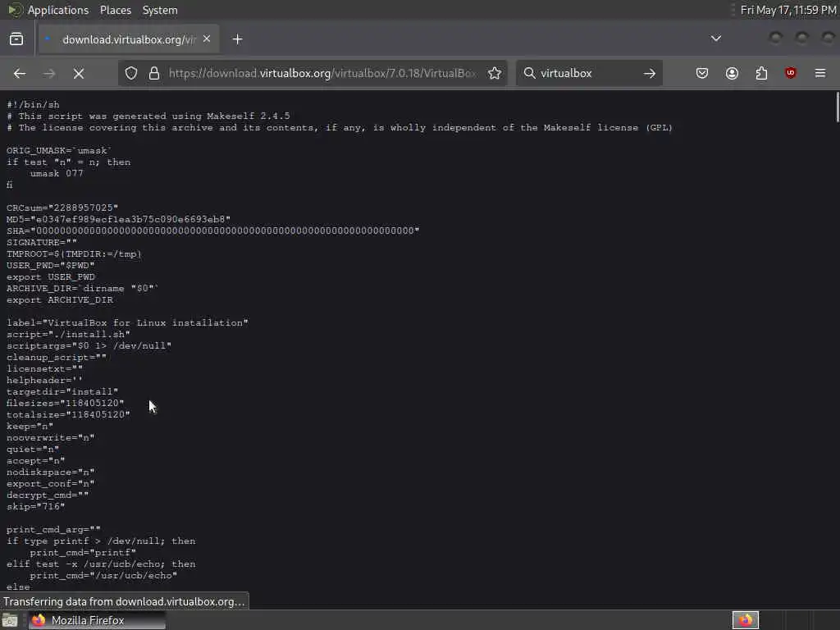Click the print_cmd="printf" line

[x=83, y=553]
